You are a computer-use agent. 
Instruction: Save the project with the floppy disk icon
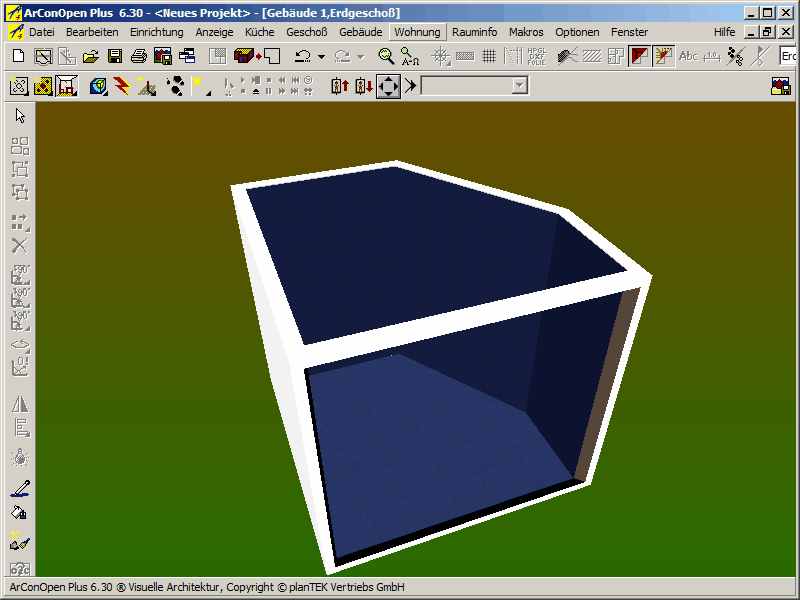(115, 56)
